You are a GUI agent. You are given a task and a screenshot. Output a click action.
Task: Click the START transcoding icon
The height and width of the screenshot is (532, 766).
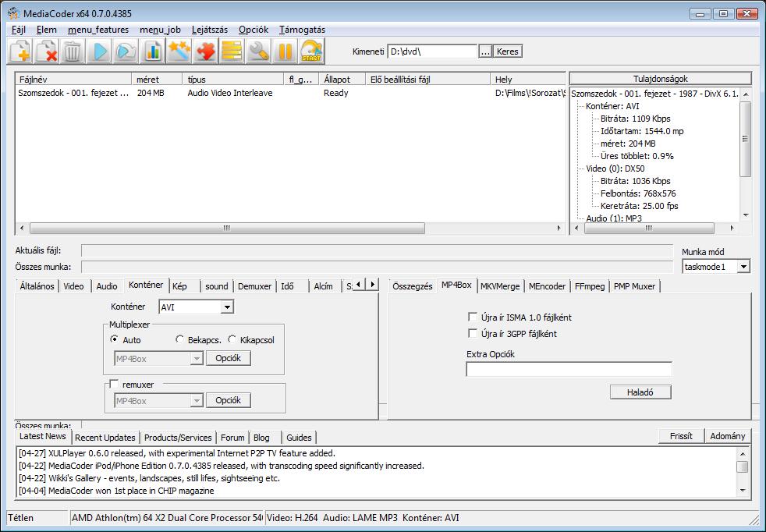click(311, 51)
